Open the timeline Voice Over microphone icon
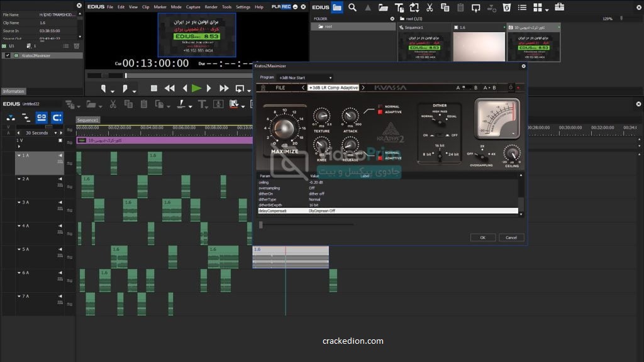Image resolution: width=644 pixels, height=362 pixels. [x=218, y=104]
